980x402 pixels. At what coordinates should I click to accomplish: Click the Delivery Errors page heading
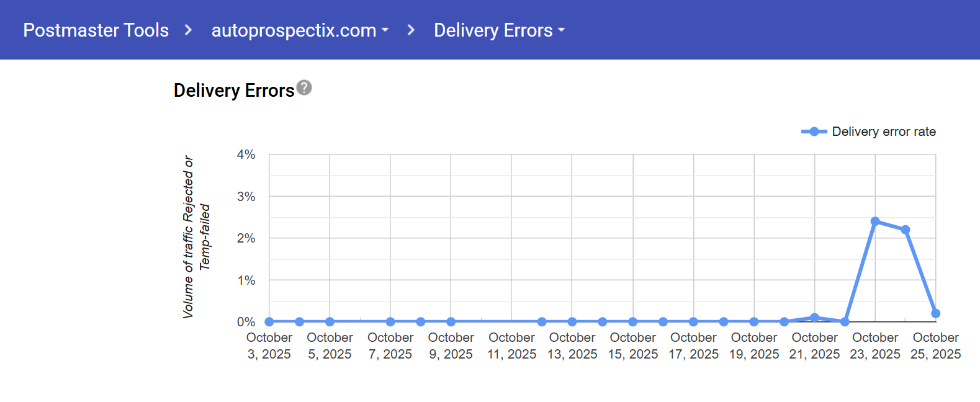234,91
